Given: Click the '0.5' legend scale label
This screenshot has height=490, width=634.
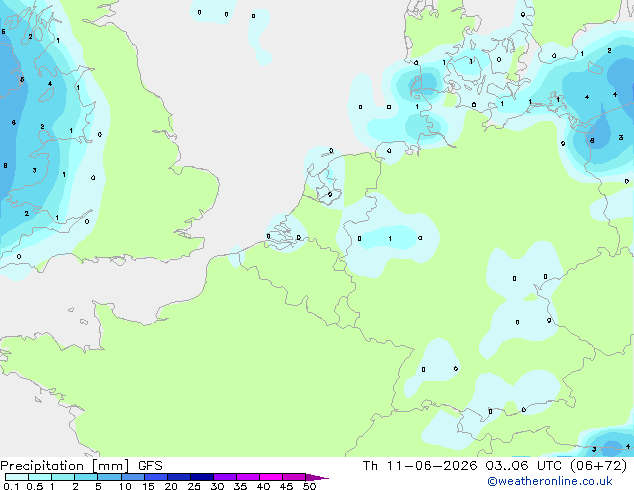Looking at the screenshot, I should click(x=35, y=486).
